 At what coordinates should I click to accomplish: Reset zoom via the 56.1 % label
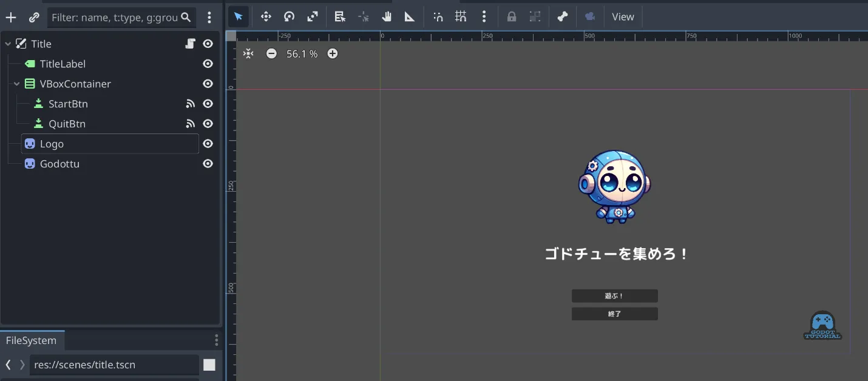point(302,54)
